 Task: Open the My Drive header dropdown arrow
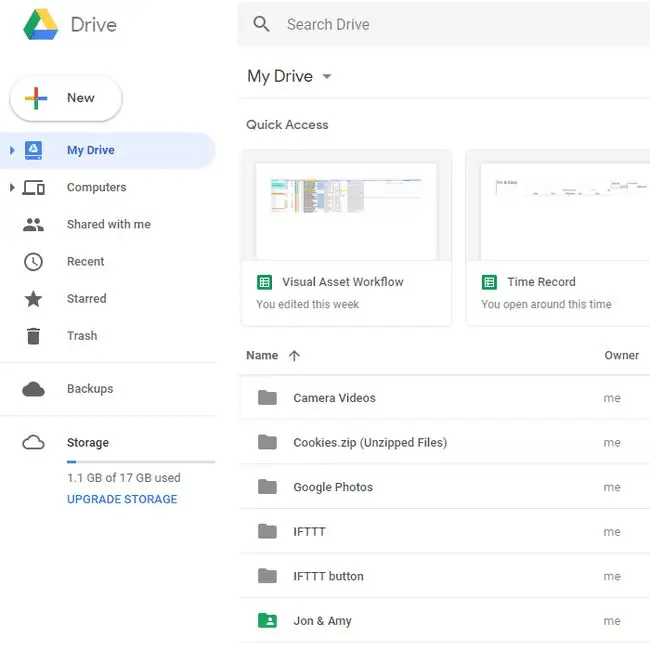(327, 76)
